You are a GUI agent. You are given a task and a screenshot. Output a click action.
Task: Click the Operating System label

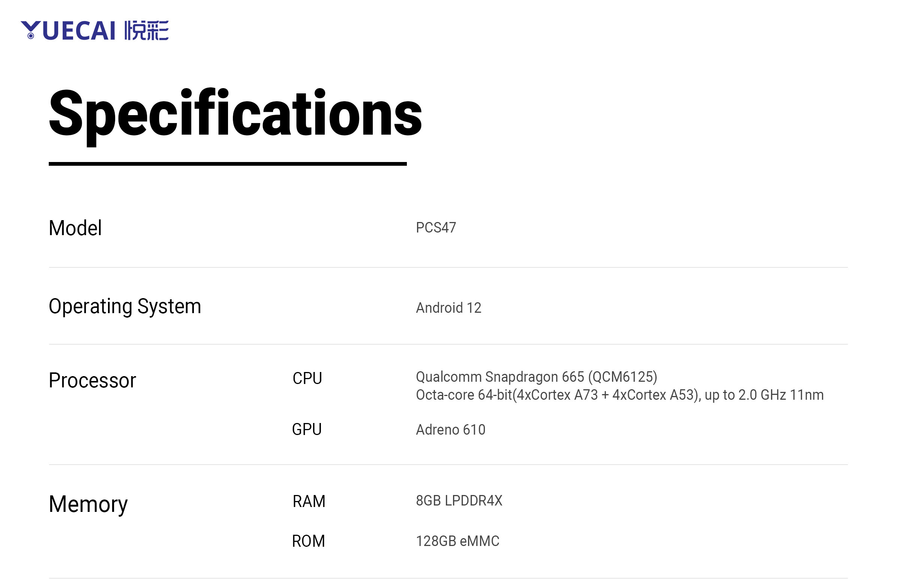tap(125, 306)
